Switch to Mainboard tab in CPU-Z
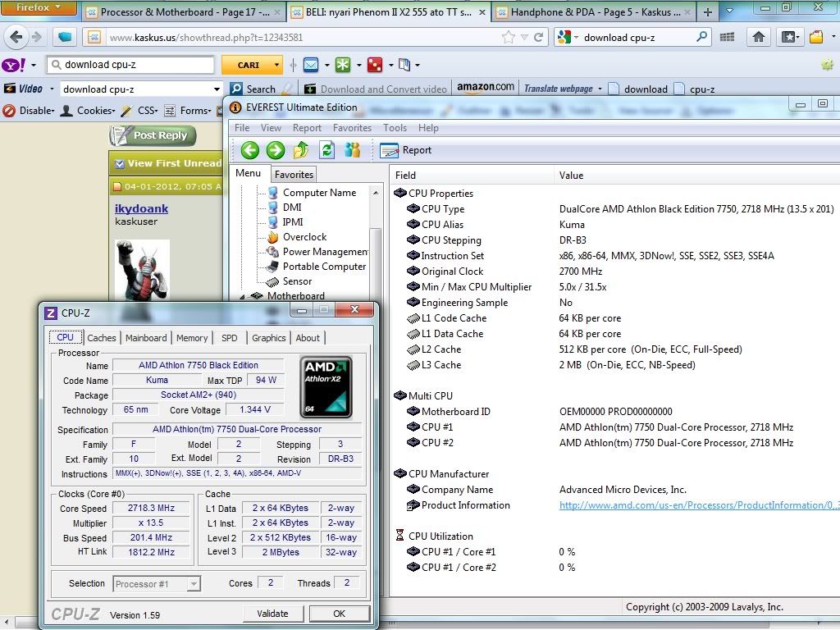The image size is (840, 630). click(146, 338)
